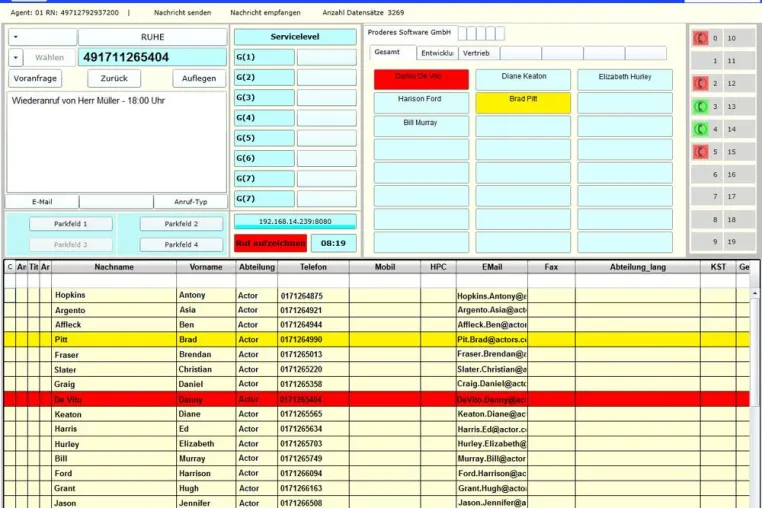Image resolution: width=762 pixels, height=508 pixels.
Task: Click the Servicelevel header button
Action: 295,37
